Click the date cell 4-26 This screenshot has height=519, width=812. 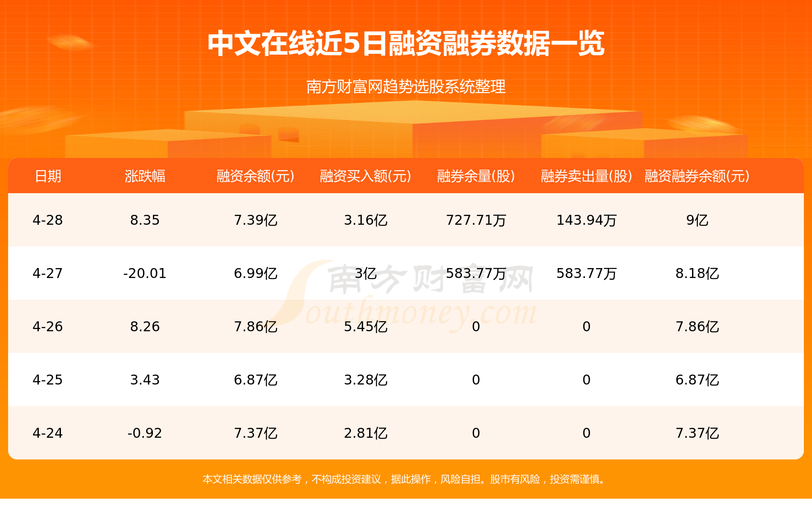click(x=48, y=326)
